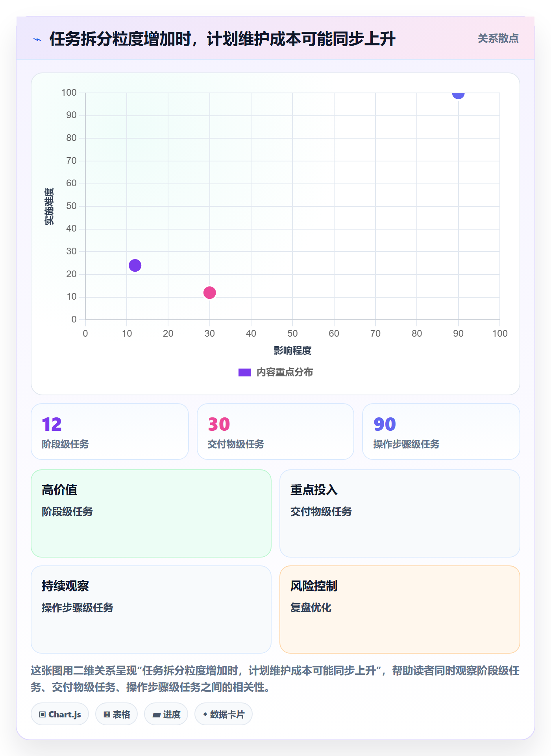Select the 风险控制 quadrant card
551x756 pixels.
click(400, 610)
